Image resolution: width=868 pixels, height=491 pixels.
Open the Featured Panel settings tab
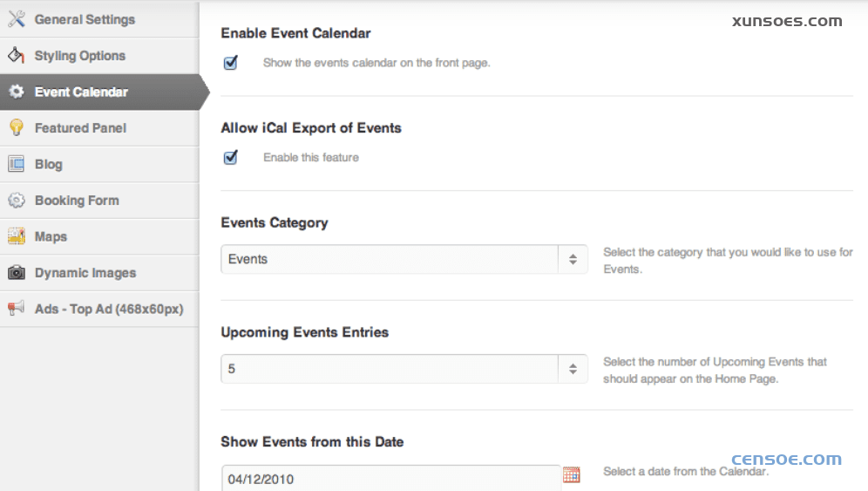80,128
